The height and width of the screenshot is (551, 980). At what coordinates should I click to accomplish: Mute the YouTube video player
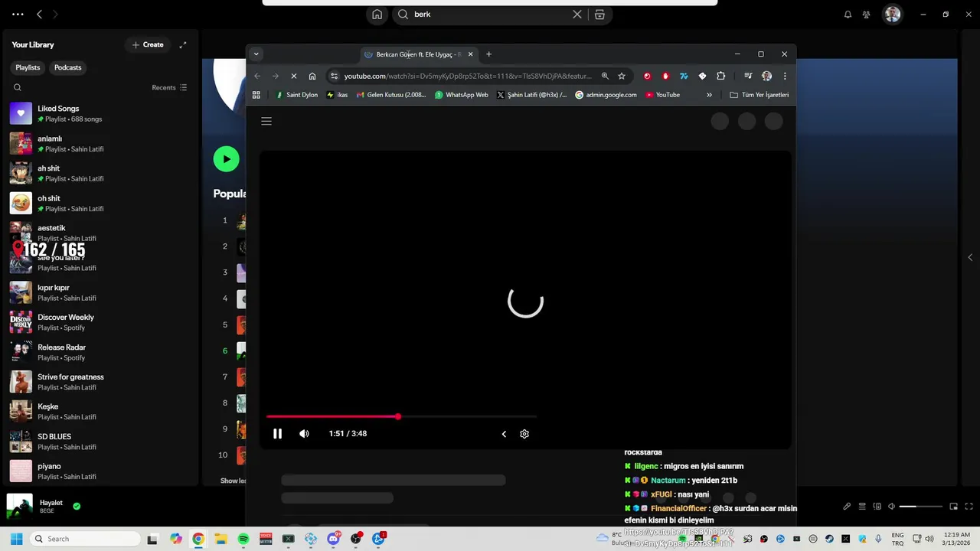point(304,434)
